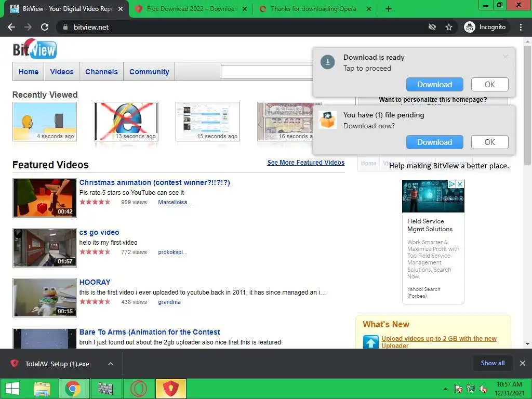This screenshot has height=399, width=532.
Task: Click OK in the Download is ready popup
Action: [x=489, y=85]
